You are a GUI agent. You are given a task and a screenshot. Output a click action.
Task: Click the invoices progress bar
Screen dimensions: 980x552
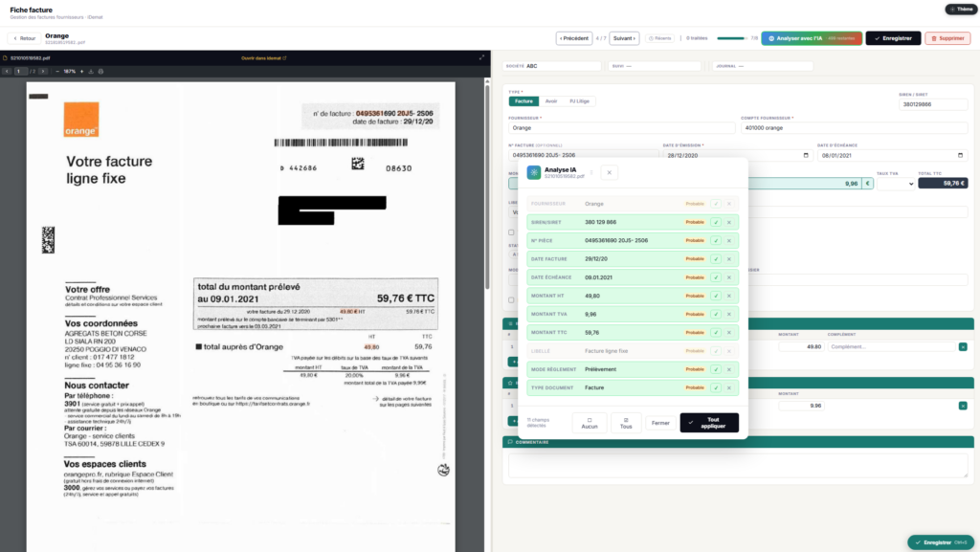pos(732,38)
